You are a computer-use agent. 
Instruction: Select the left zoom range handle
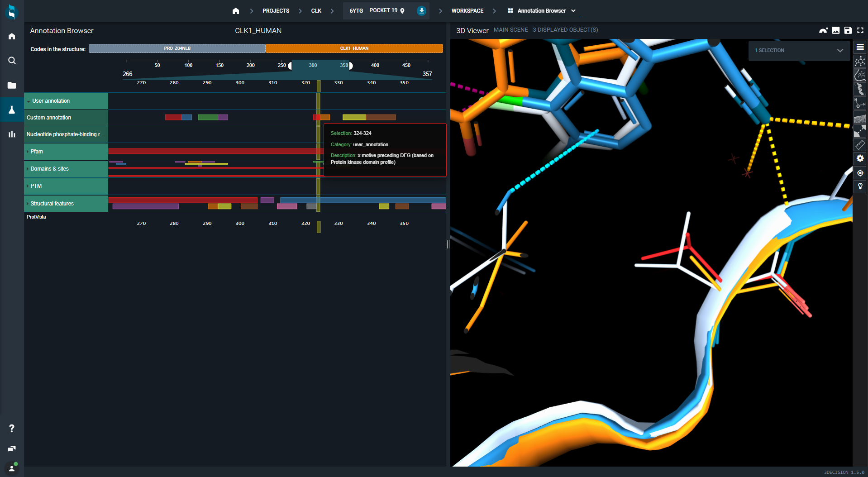290,66
